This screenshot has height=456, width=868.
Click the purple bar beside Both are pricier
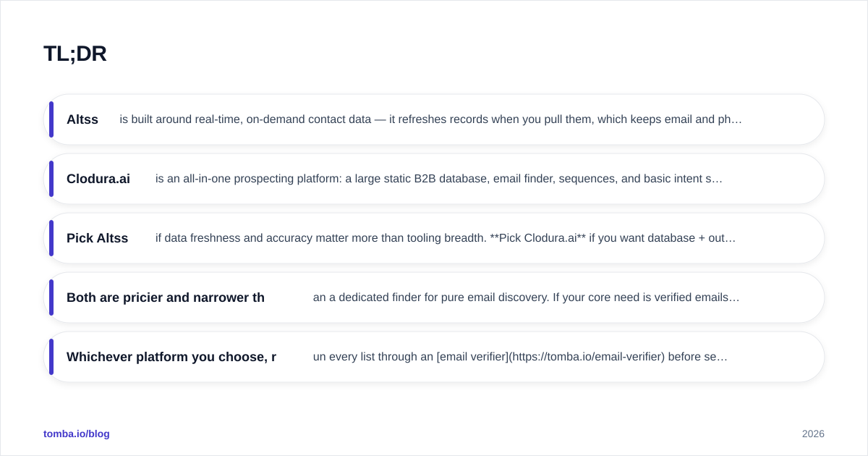51,297
